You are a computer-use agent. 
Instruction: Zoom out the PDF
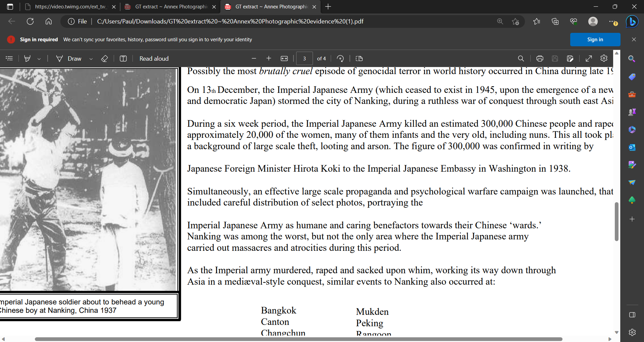click(254, 58)
